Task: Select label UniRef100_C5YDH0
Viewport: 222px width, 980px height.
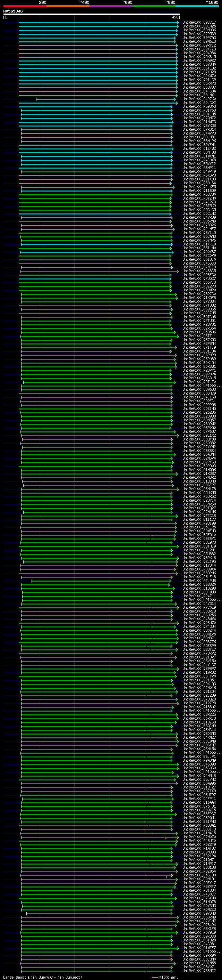Action: pos(199,64)
